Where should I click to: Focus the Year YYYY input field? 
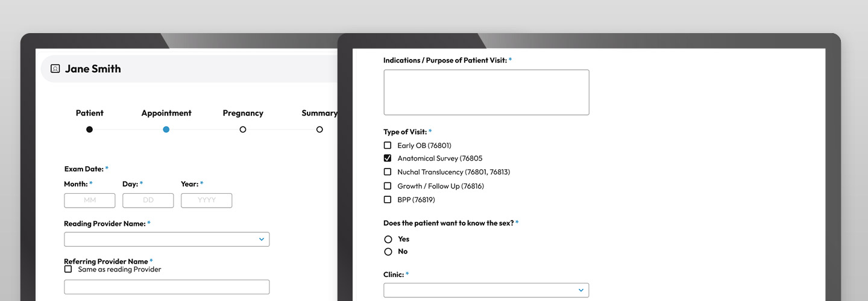pyautogui.click(x=206, y=200)
